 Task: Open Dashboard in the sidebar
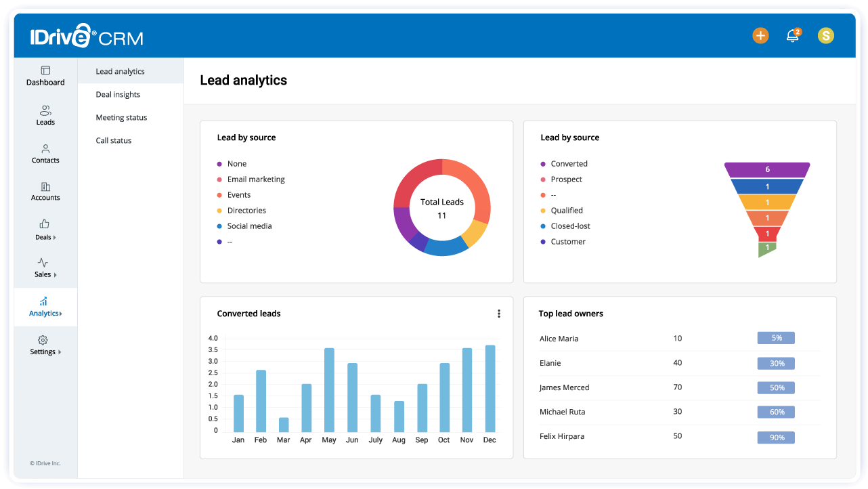(45, 76)
